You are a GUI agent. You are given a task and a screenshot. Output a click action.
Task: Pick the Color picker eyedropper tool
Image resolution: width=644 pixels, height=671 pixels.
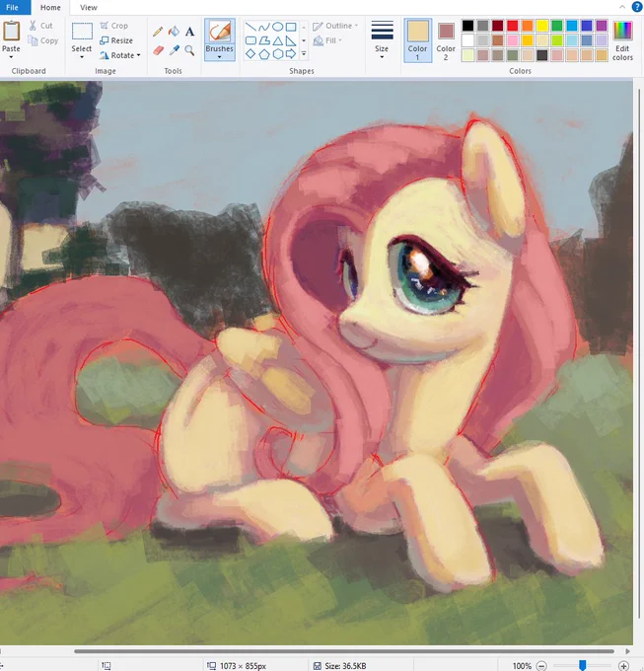174,50
